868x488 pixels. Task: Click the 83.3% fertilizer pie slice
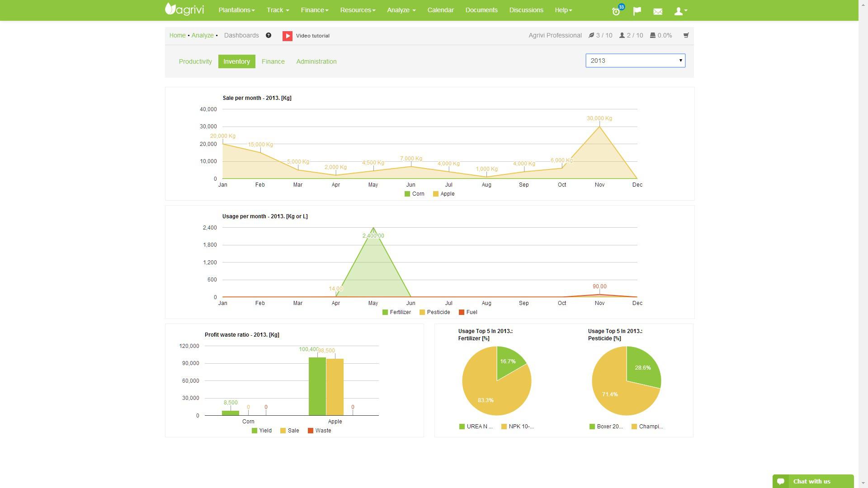coord(486,393)
